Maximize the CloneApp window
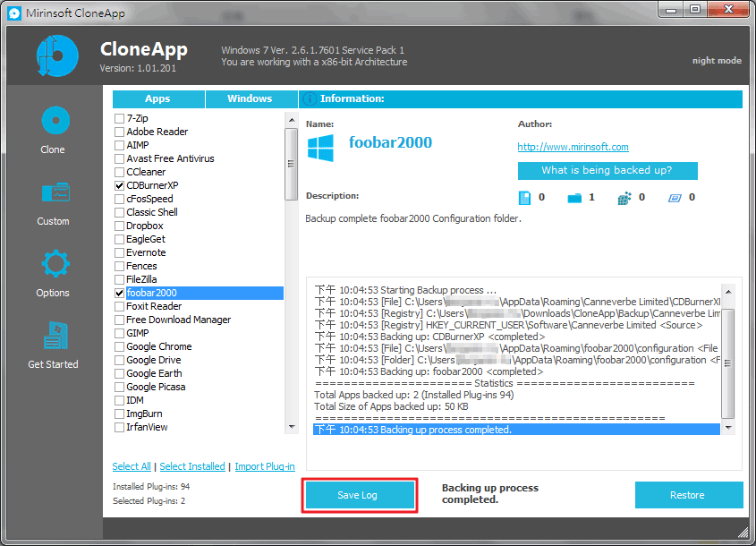The image size is (756, 546). pos(695,9)
